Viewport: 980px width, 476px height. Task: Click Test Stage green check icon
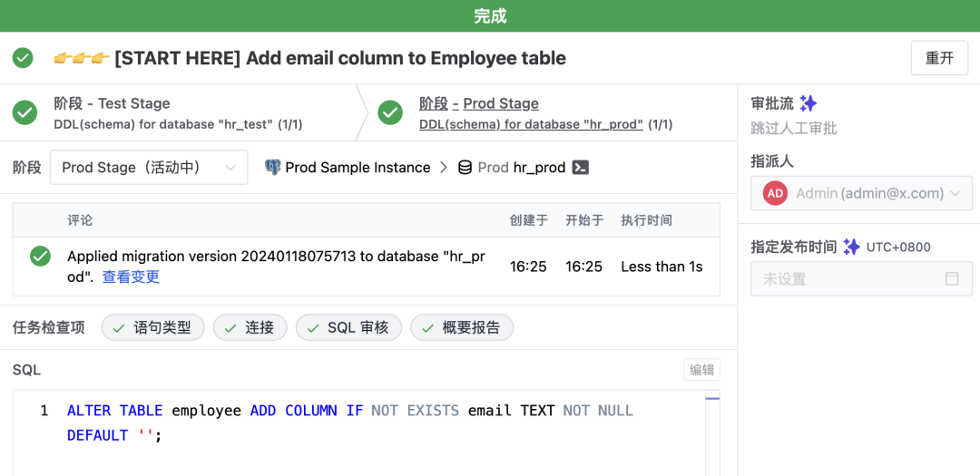click(x=25, y=113)
